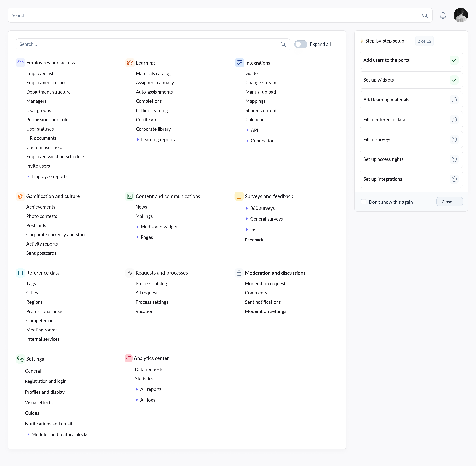Open Competencies under Reference data
Image resolution: width=476 pixels, height=466 pixels.
[x=41, y=321]
